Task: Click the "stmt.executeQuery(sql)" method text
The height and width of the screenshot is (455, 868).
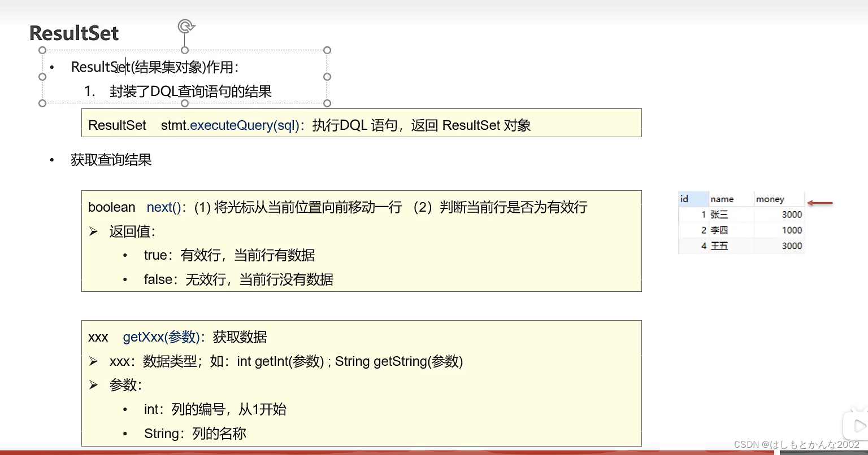Action: coord(230,125)
